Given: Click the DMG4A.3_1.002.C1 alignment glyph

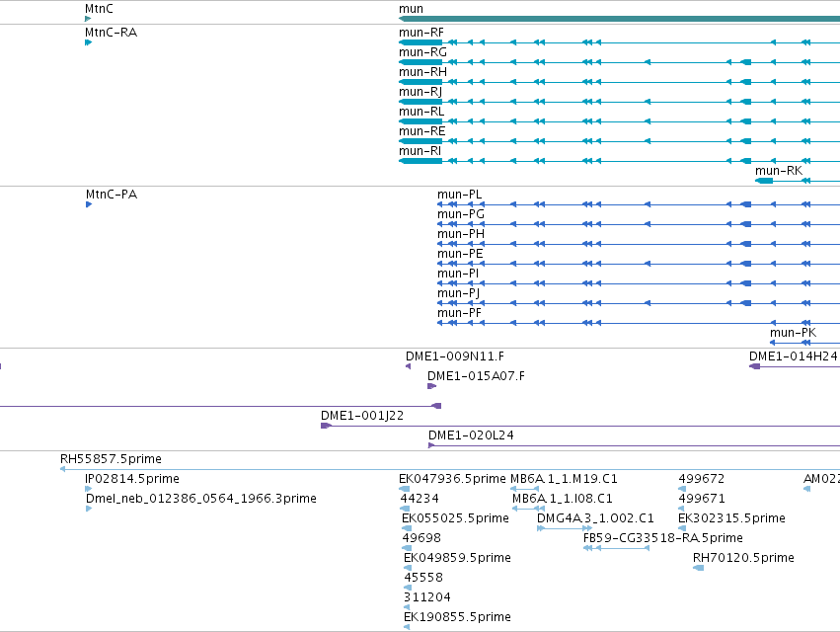Looking at the screenshot, I should (x=565, y=528).
